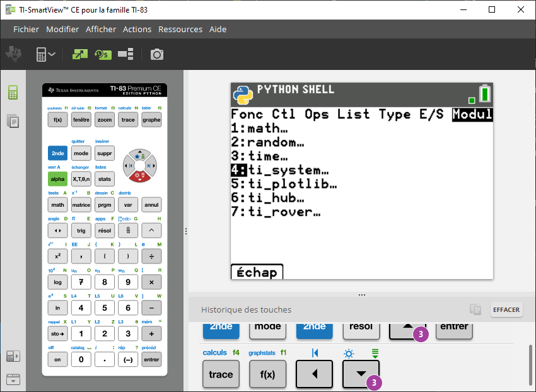Click the up arrow on calculator directional pad

140,155
